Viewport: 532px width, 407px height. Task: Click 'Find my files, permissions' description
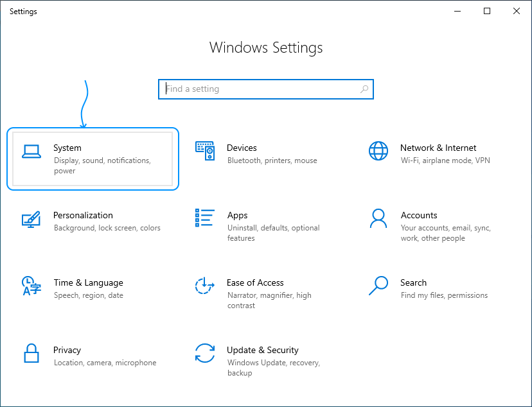pos(444,295)
